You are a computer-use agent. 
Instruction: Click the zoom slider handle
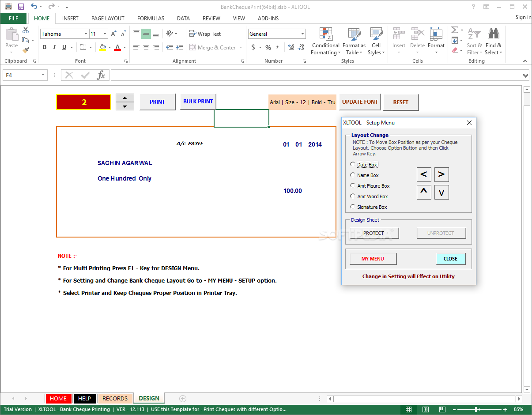475,410
